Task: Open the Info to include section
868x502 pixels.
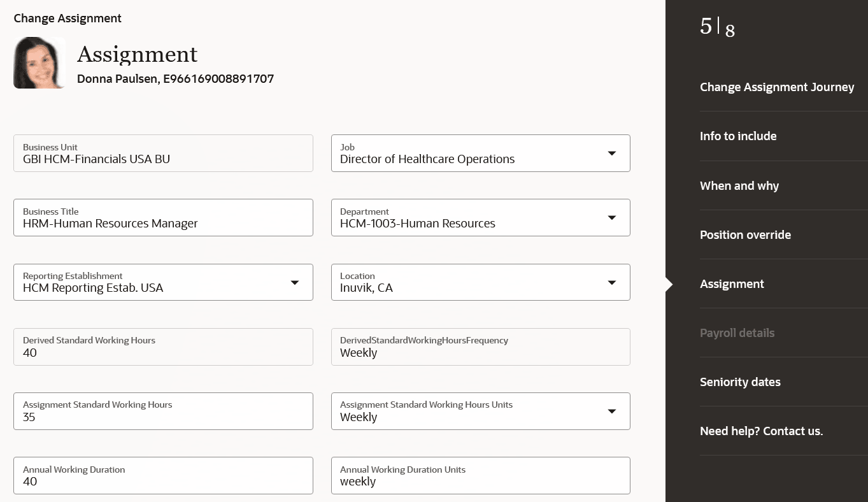Action: click(x=738, y=136)
